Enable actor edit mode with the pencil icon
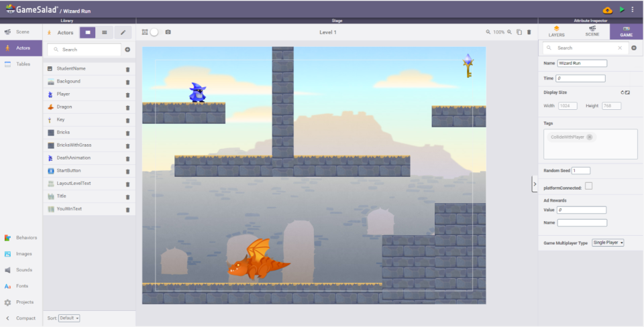 coord(123,32)
